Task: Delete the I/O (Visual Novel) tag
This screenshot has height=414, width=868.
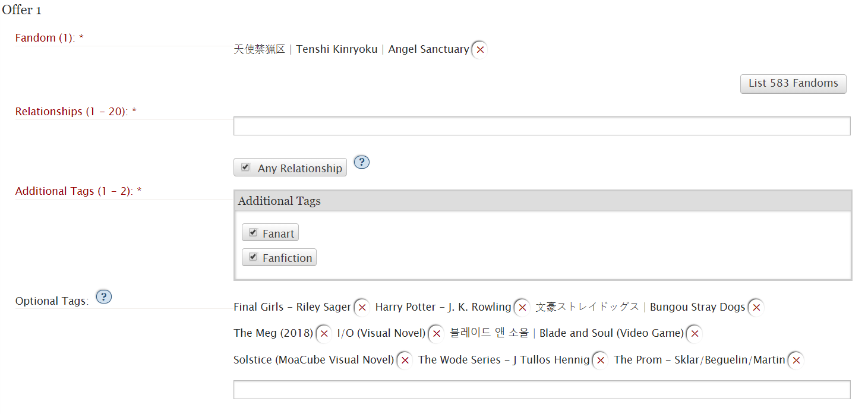Action: (436, 334)
